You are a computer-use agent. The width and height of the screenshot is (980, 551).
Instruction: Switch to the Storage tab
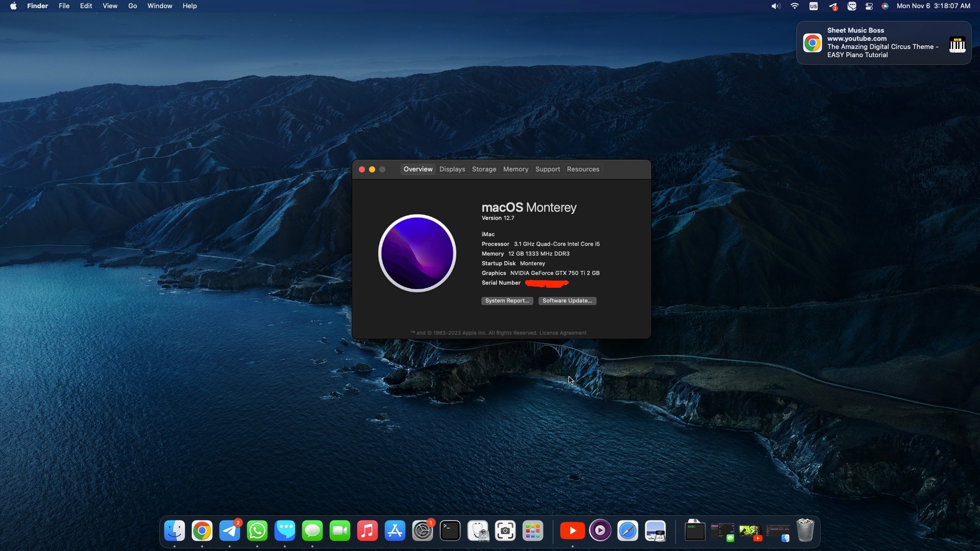(484, 169)
